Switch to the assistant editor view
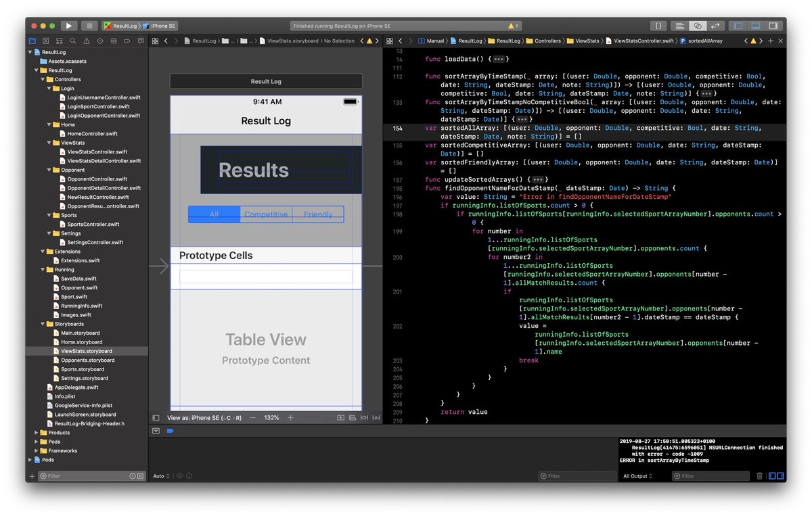812x516 pixels. click(697, 26)
